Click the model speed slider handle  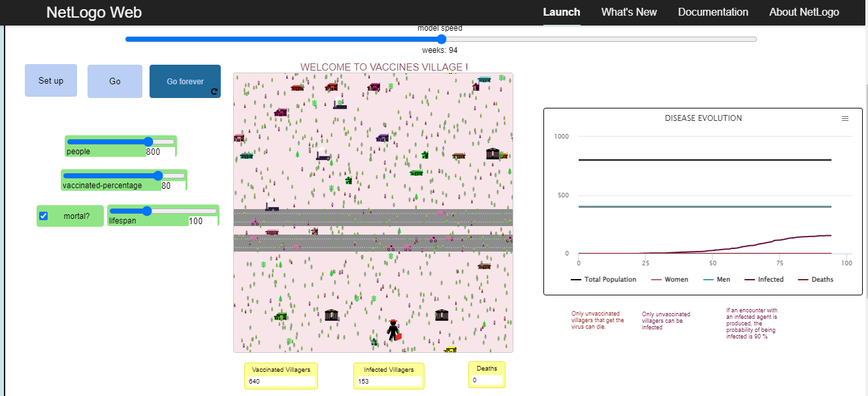click(x=441, y=39)
